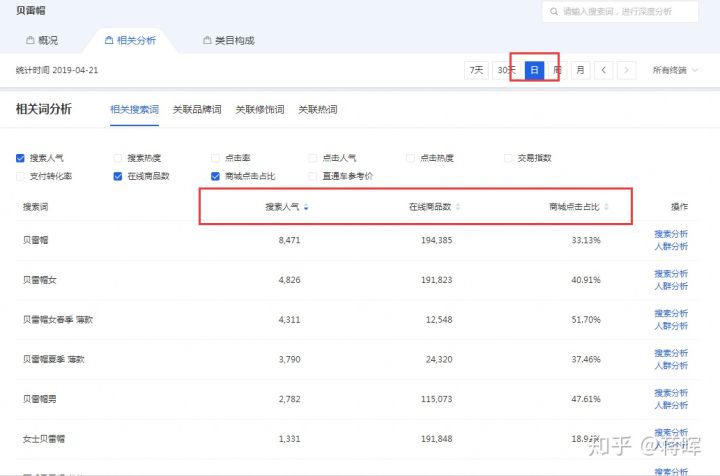
Task: Click the 统计时间 2019-04-21 label
Action: coord(57,70)
